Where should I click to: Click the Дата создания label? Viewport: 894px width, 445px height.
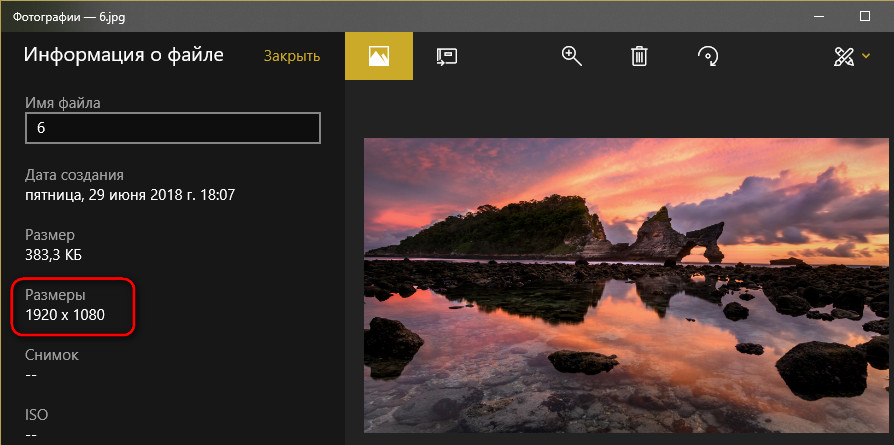coord(74,175)
